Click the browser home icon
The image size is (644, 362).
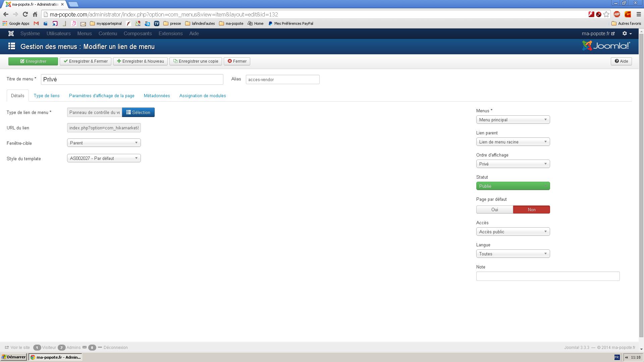[x=35, y=14]
